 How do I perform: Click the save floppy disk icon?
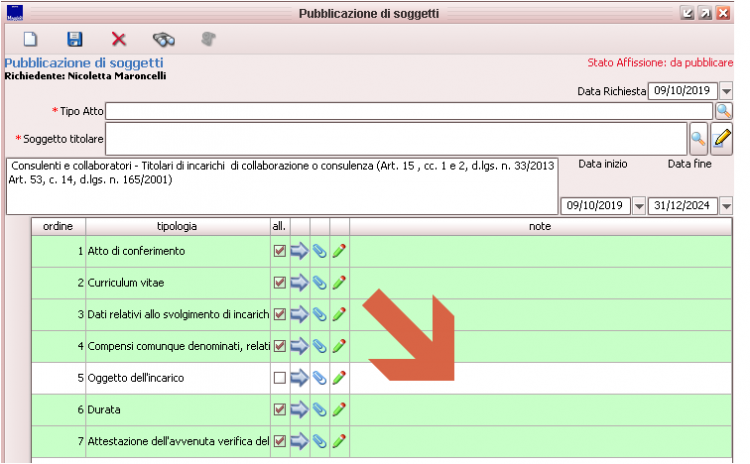coord(74,39)
